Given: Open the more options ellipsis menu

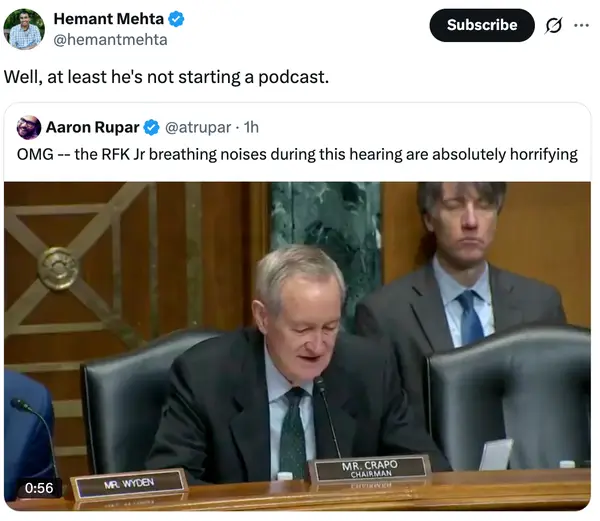Looking at the screenshot, I should [x=581, y=26].
